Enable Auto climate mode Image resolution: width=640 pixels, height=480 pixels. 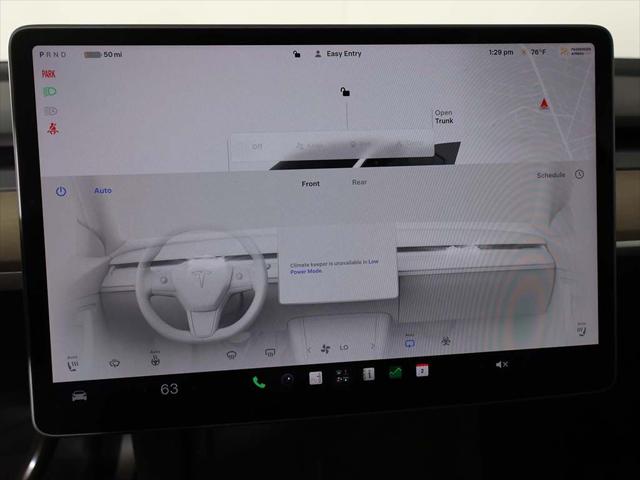point(103,190)
